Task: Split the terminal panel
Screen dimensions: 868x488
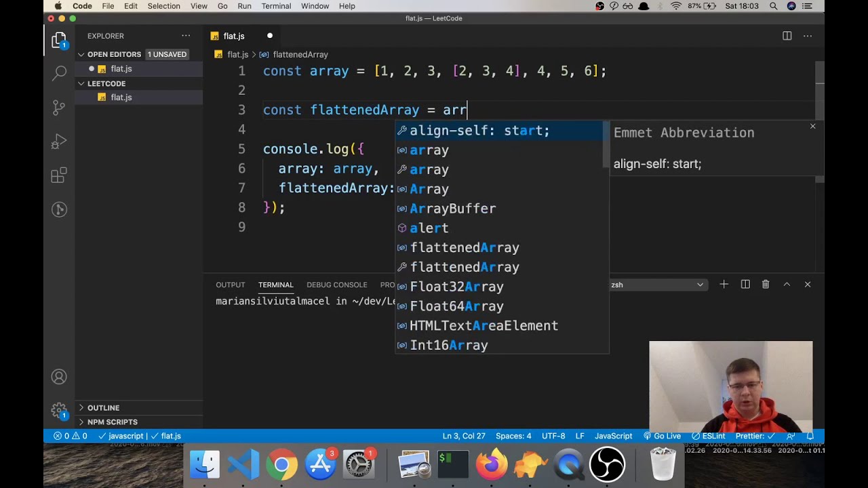Action: pyautogui.click(x=745, y=285)
